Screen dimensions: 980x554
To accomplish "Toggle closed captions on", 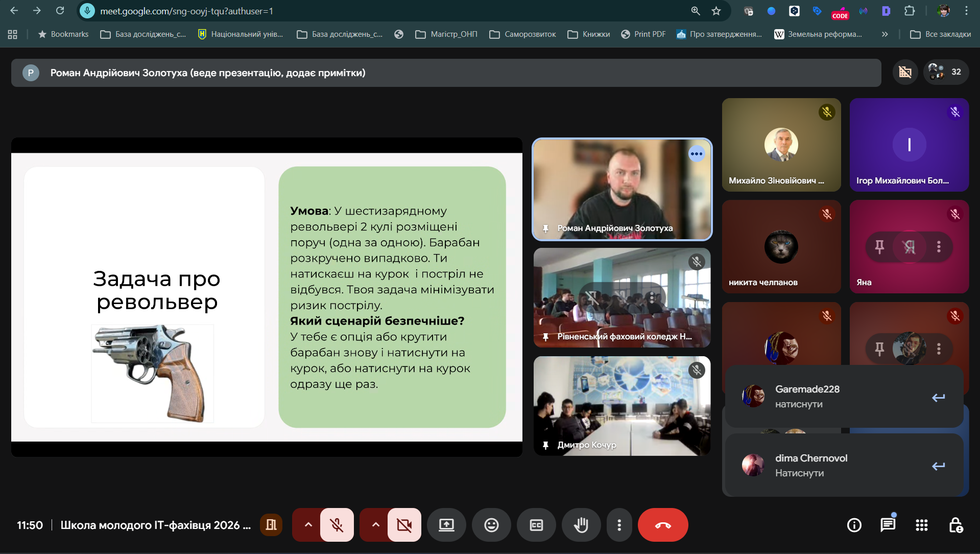I will point(536,525).
